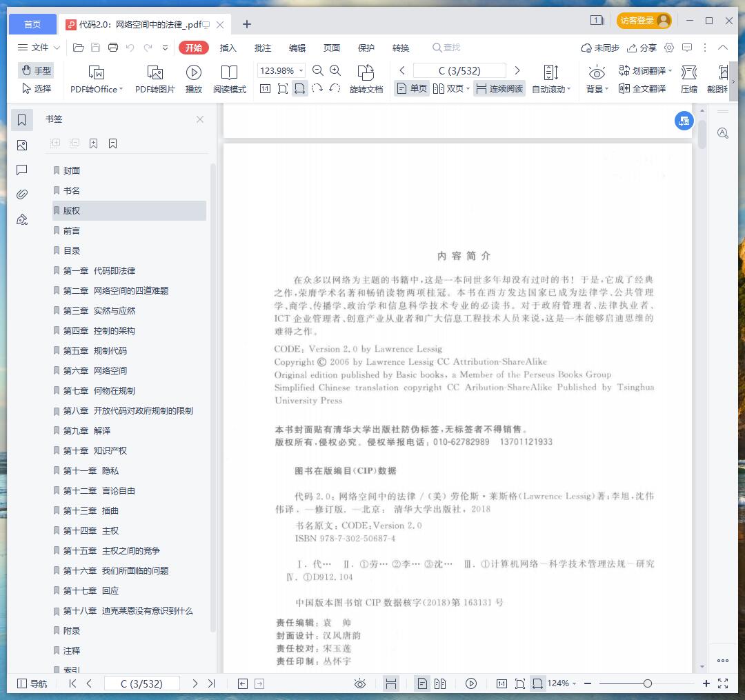
Task: Switch to the Select tool (选择)
Action: click(x=37, y=88)
